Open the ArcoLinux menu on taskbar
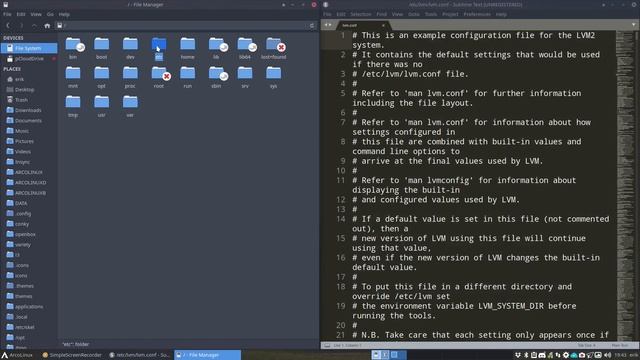The height and width of the screenshot is (360, 640). point(17,355)
